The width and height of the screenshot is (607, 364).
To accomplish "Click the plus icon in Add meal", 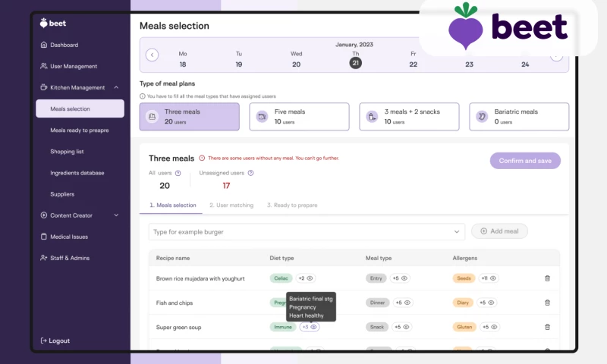I will coord(483,231).
